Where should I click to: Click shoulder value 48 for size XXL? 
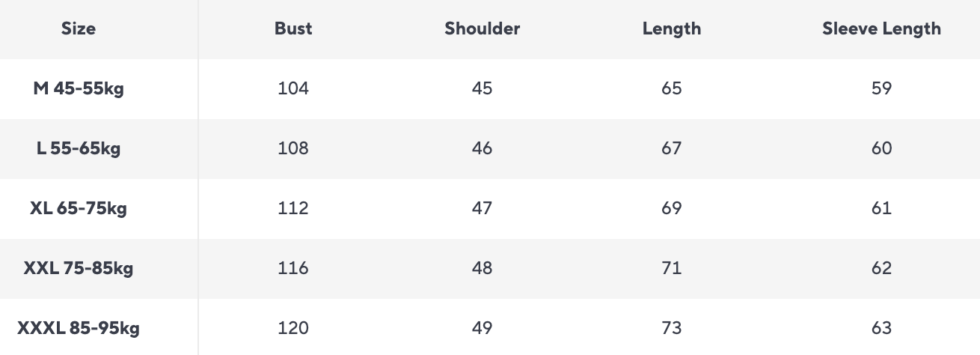coord(483,268)
